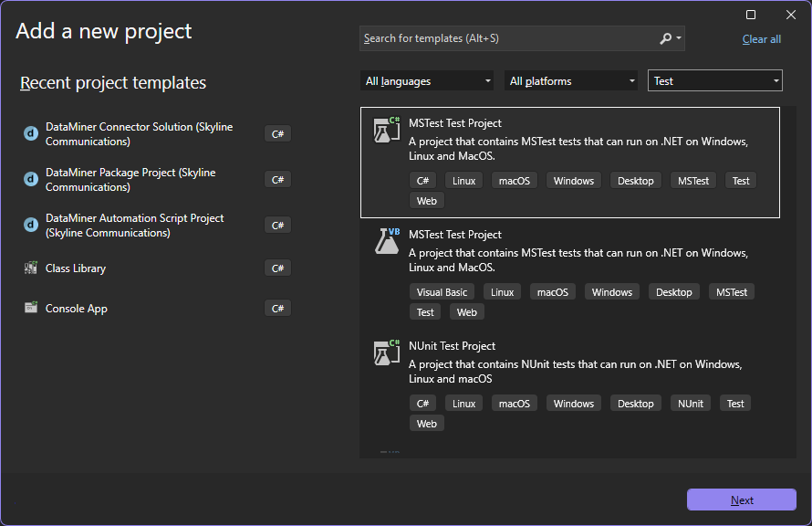Image resolution: width=812 pixels, height=526 pixels.
Task: Select DataMiner Automation Script Project recent template
Action: coord(158,225)
